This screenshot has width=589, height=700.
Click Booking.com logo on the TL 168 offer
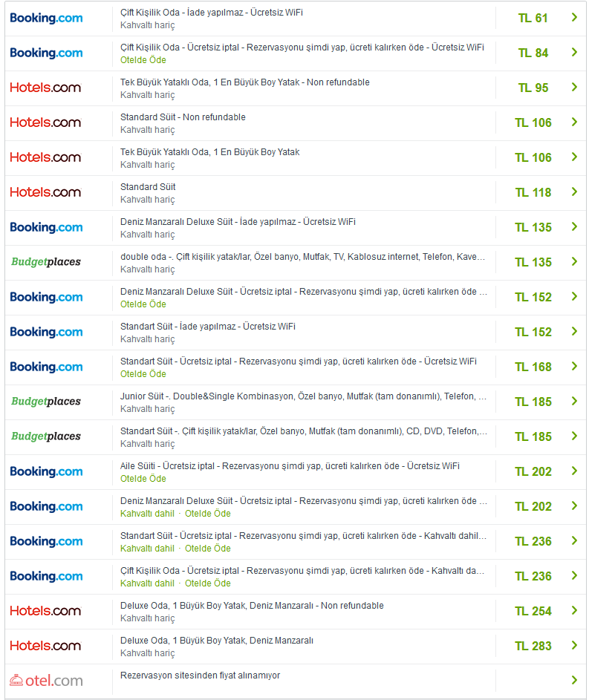pos(46,367)
